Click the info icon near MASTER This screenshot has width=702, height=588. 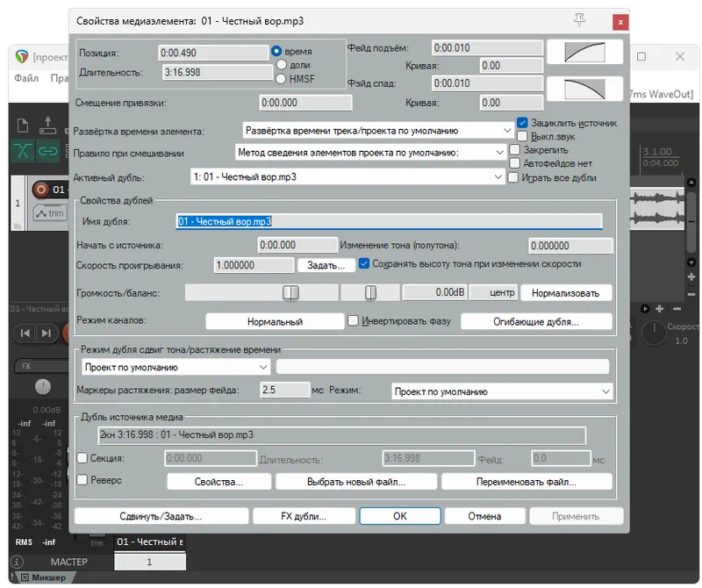tap(17, 562)
